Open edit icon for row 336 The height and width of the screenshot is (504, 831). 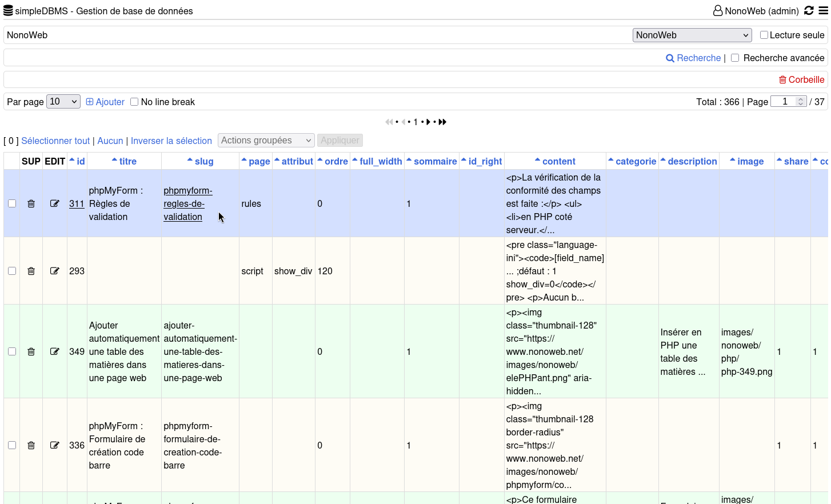55,445
